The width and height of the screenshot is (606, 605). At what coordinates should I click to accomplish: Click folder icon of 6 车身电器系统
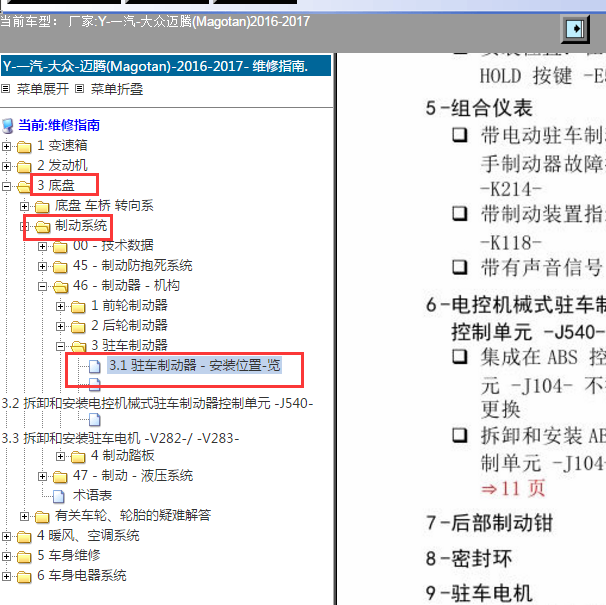pos(24,577)
